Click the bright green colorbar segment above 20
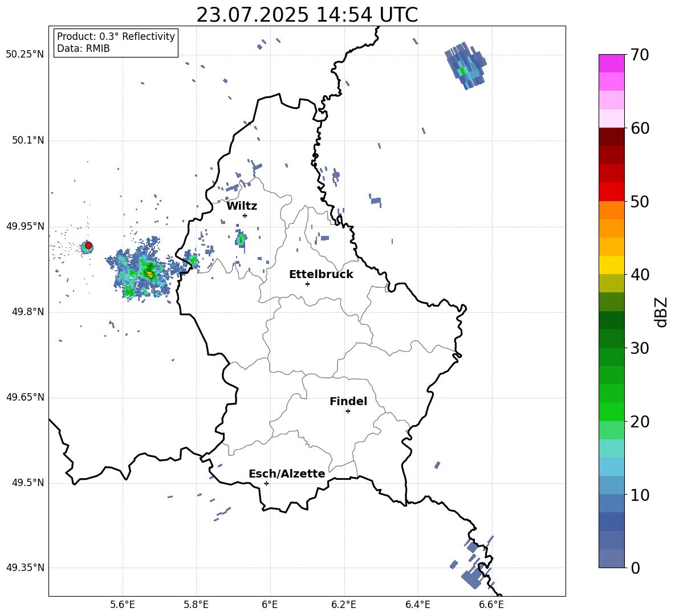 point(612,411)
